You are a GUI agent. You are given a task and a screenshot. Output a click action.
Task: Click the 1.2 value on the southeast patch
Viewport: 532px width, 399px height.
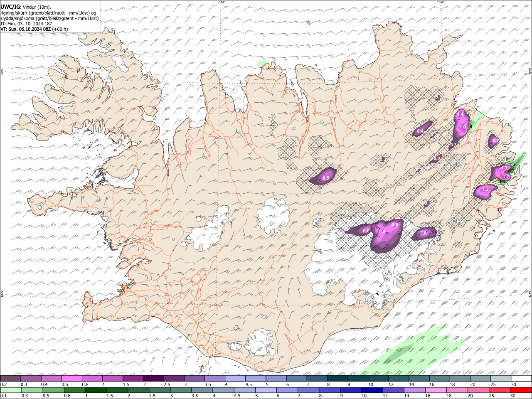tap(485, 189)
